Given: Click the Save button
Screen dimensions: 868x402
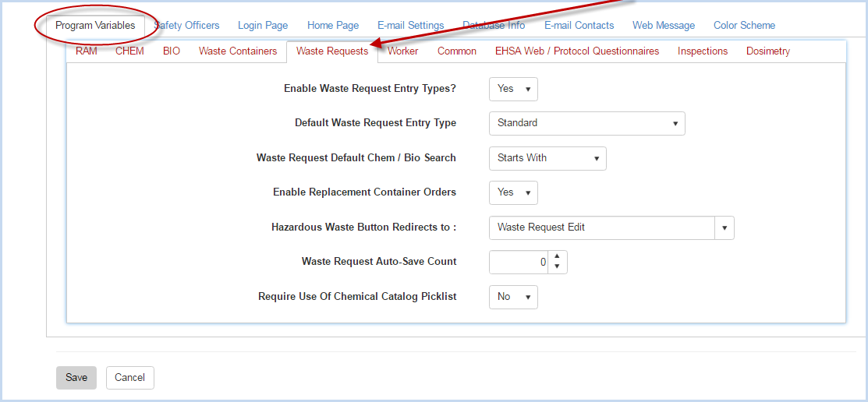Looking at the screenshot, I should pyautogui.click(x=76, y=378).
